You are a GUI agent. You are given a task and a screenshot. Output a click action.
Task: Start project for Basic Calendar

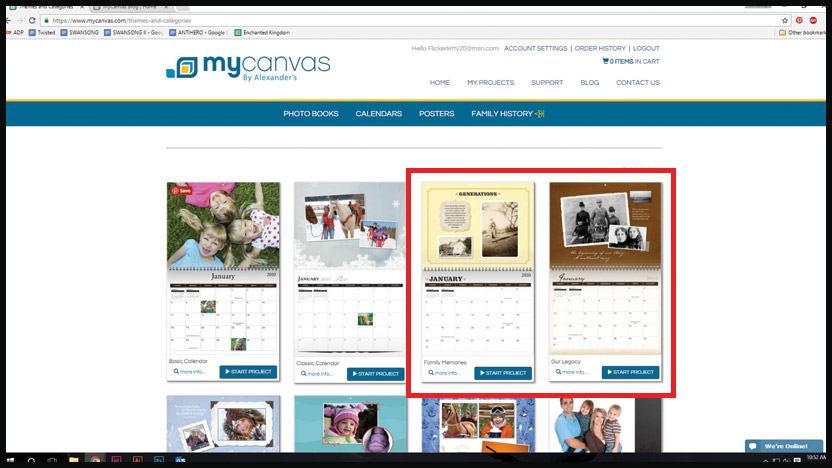[x=248, y=372]
